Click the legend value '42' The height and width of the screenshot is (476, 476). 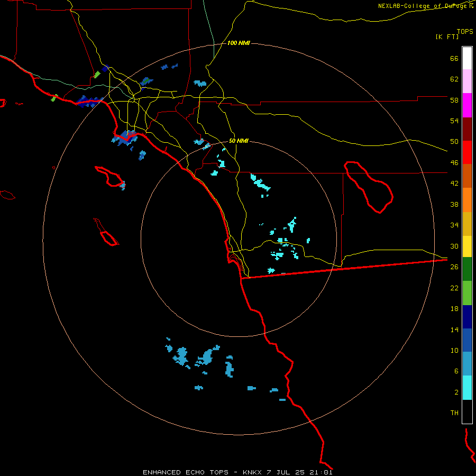pyautogui.click(x=454, y=184)
